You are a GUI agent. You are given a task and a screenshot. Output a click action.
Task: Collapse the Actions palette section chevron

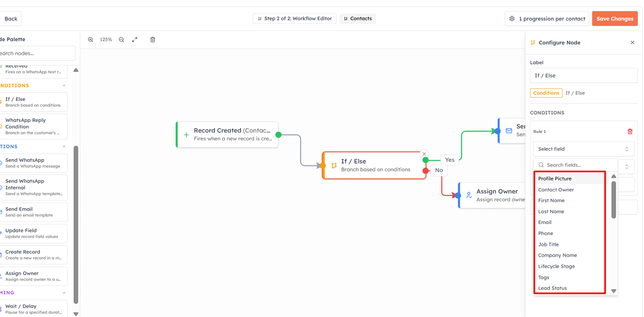click(x=64, y=146)
